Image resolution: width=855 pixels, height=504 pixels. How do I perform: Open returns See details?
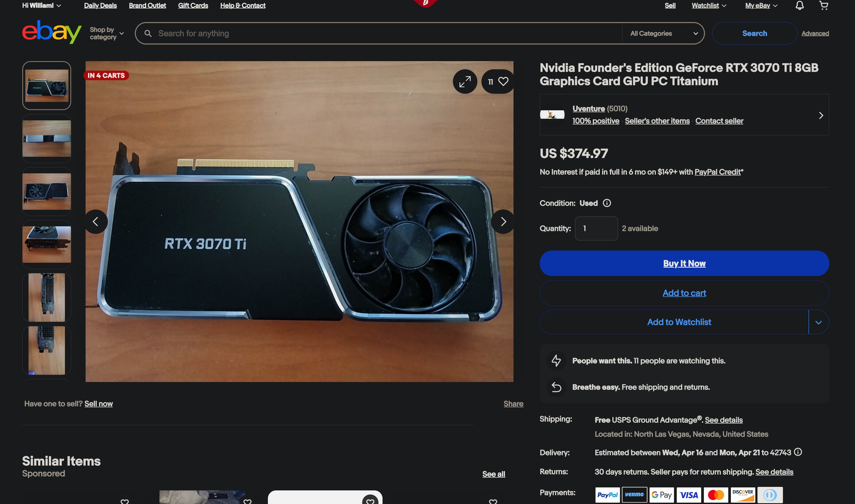774,472
